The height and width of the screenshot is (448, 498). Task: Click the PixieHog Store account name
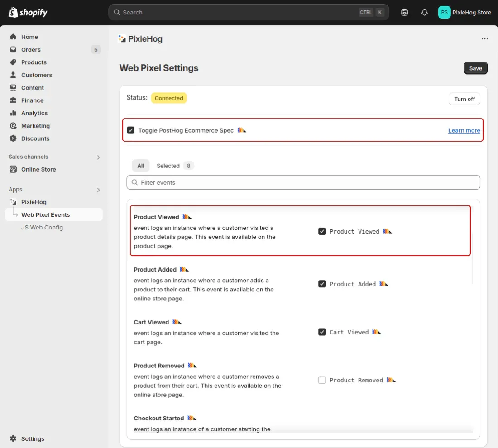[472, 13]
